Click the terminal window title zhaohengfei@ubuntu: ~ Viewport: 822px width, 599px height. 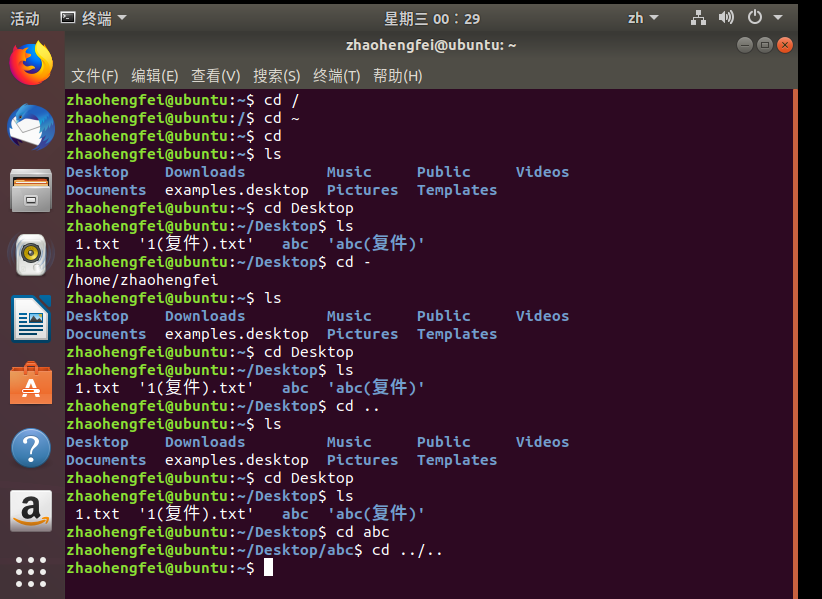431,45
